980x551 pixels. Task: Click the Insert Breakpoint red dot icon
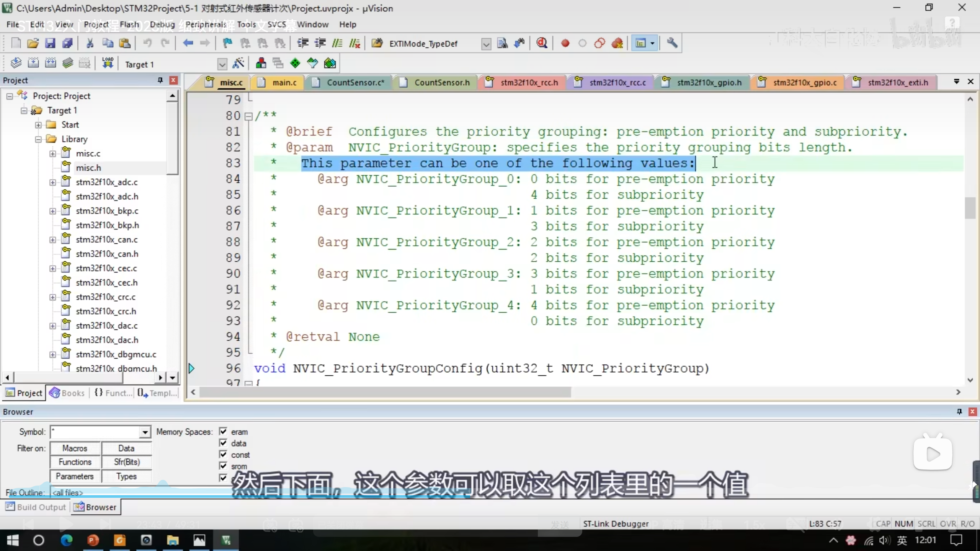pos(565,43)
